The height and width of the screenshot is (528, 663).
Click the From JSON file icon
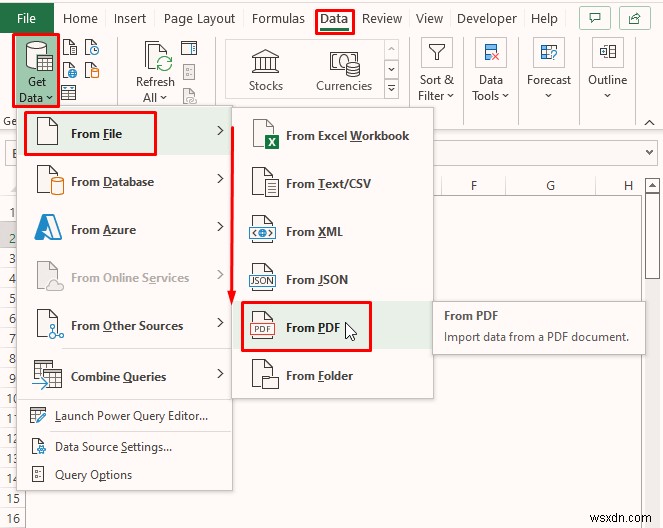[x=263, y=277]
